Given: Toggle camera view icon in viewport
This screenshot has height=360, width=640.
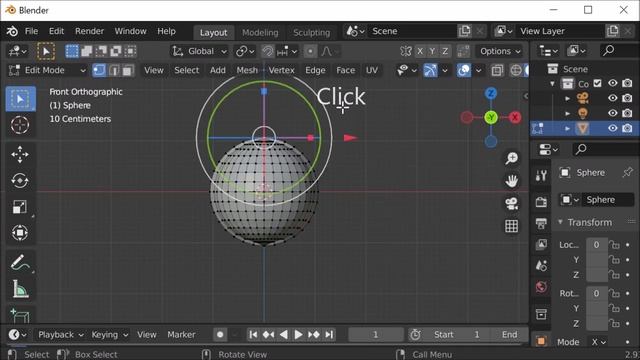Looking at the screenshot, I should point(511,203).
